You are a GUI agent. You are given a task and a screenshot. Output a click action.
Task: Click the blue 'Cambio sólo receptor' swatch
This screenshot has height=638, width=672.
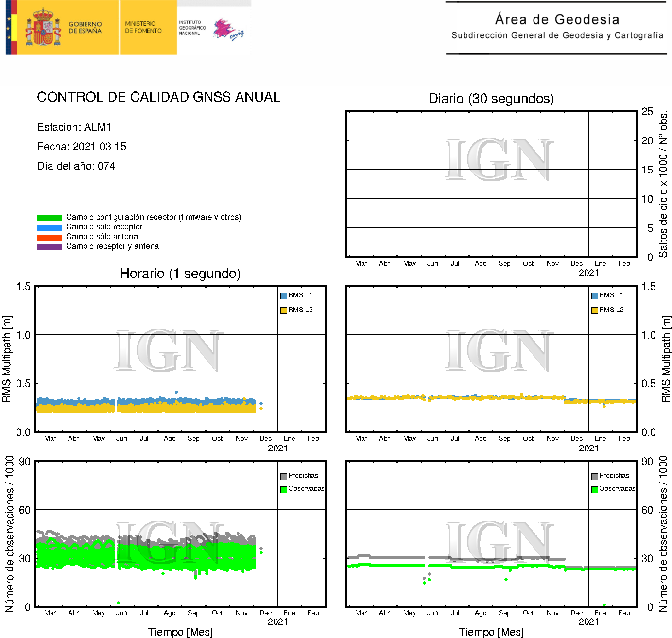[x=50, y=227]
